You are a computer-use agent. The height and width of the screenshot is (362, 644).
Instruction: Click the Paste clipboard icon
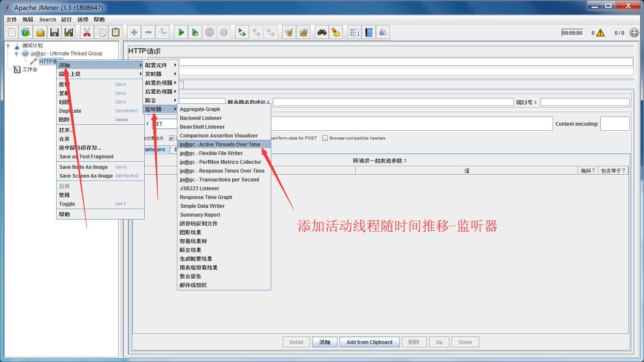pos(115,32)
